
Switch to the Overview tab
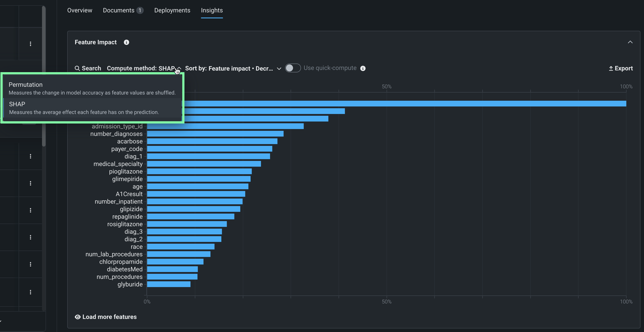click(79, 10)
